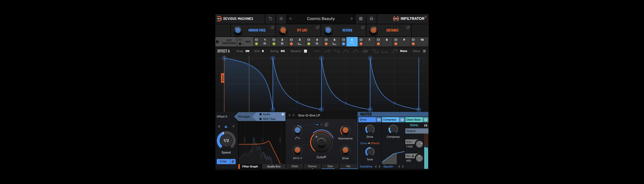The image size is (644, 184).
Task: Edit the REVERB macro assignment
Action: pos(363,27)
